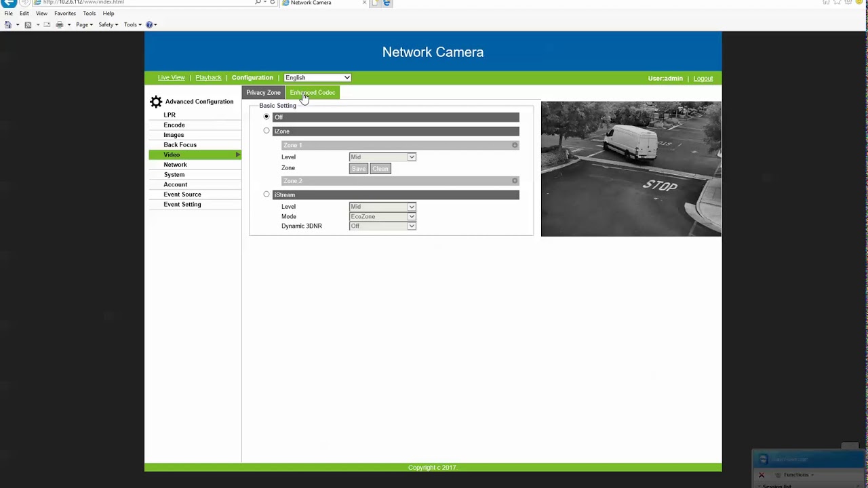Viewport: 868px width, 488px height.
Task: Open the View menu
Action: [x=41, y=14]
